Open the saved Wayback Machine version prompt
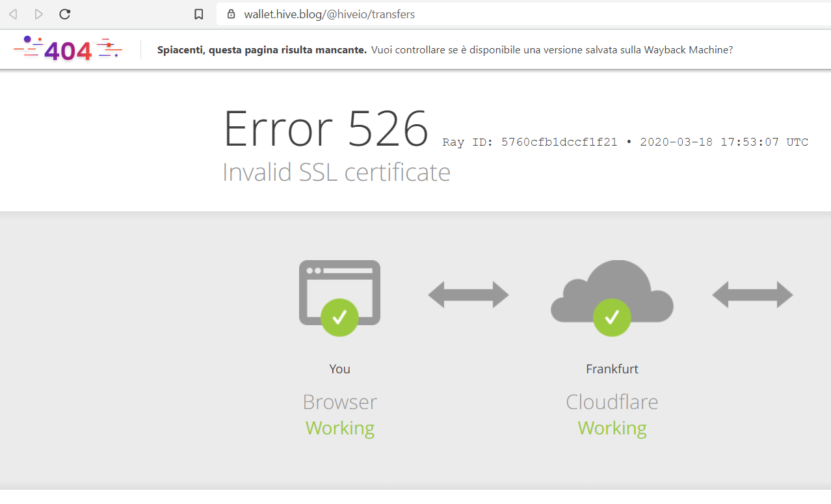Viewport: 831px width, 504px height. (552, 49)
